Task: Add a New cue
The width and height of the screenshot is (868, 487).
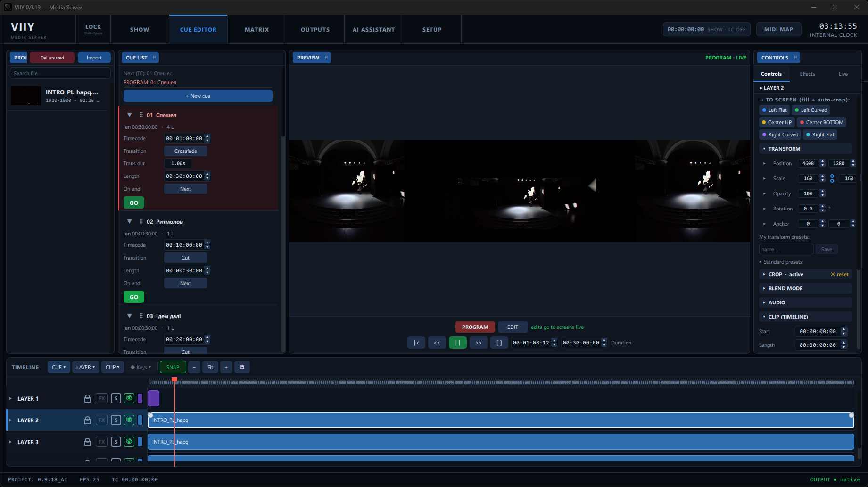Action: [198, 96]
